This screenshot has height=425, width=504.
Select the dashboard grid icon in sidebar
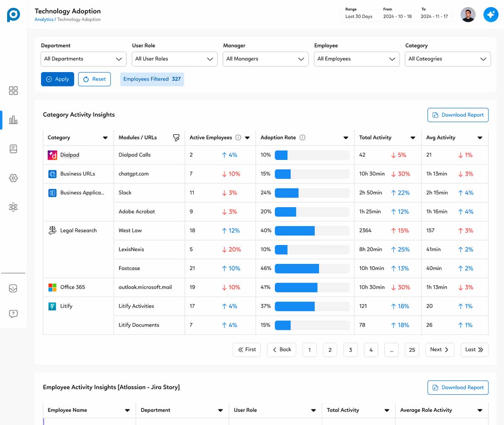click(x=13, y=90)
